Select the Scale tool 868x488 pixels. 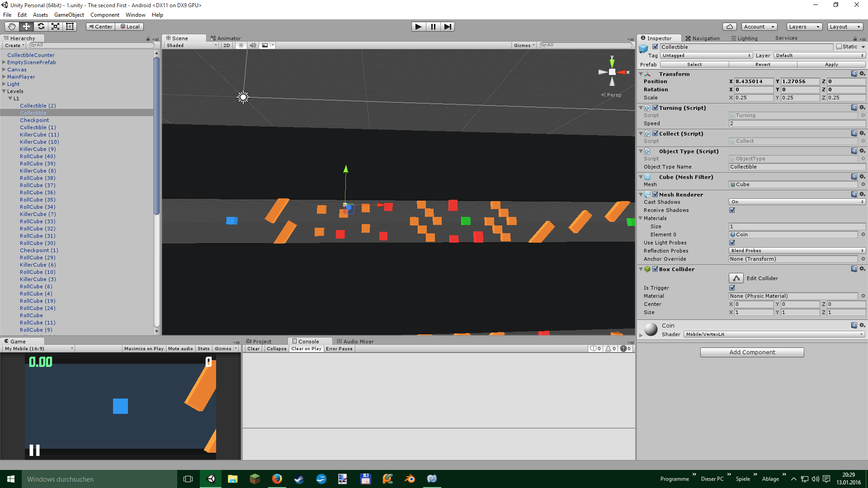pyautogui.click(x=55, y=27)
